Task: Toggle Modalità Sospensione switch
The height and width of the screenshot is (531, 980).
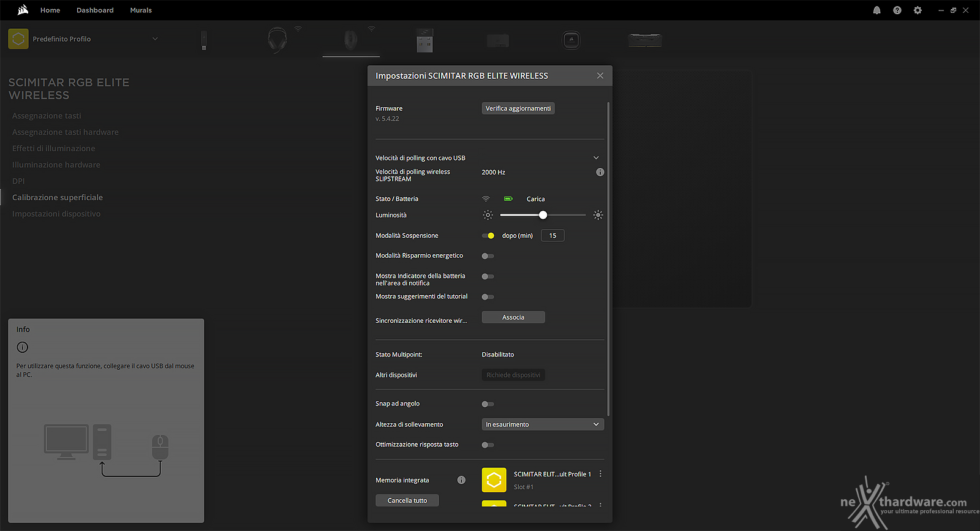Action: tap(488, 236)
